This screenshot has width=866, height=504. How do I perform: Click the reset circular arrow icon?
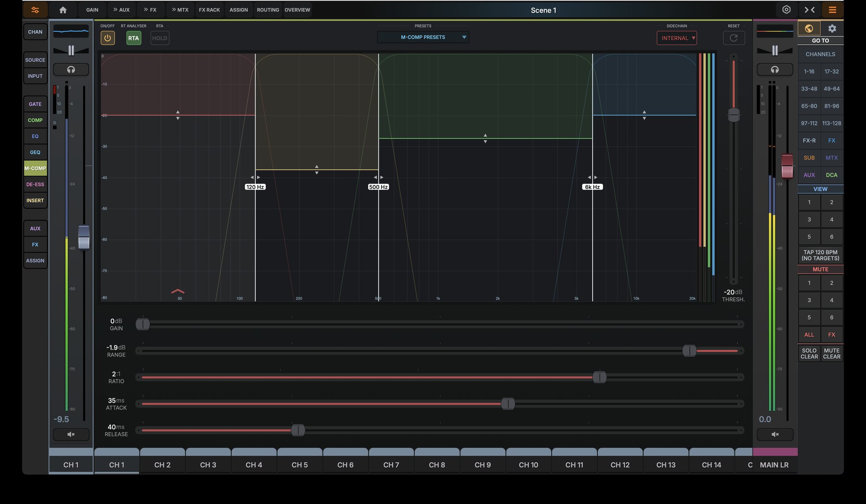click(x=734, y=38)
